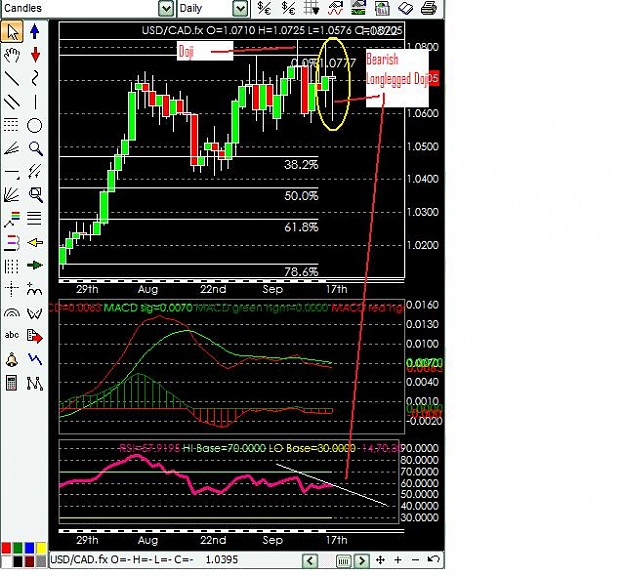Pick the dark red maroon swatch
Viewport: 625px width, 576px height.
click(29, 561)
